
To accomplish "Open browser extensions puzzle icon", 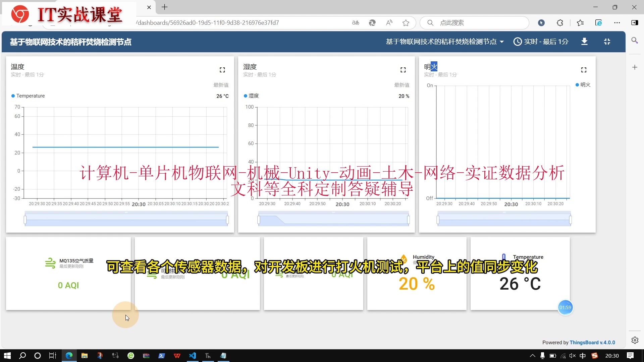I will pos(560,23).
